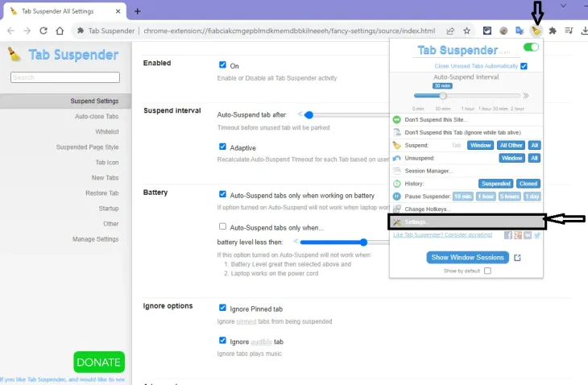
Task: Open sessions in new window icon
Action: coord(518,258)
